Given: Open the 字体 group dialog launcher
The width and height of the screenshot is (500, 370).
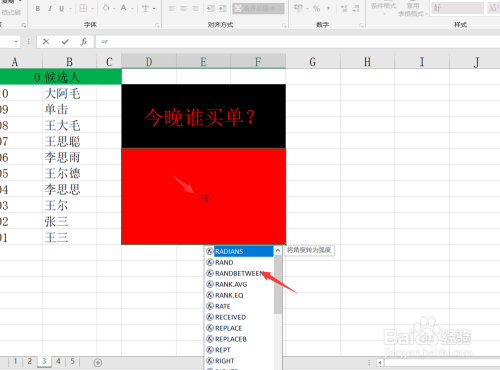Looking at the screenshot, I should point(157,25).
